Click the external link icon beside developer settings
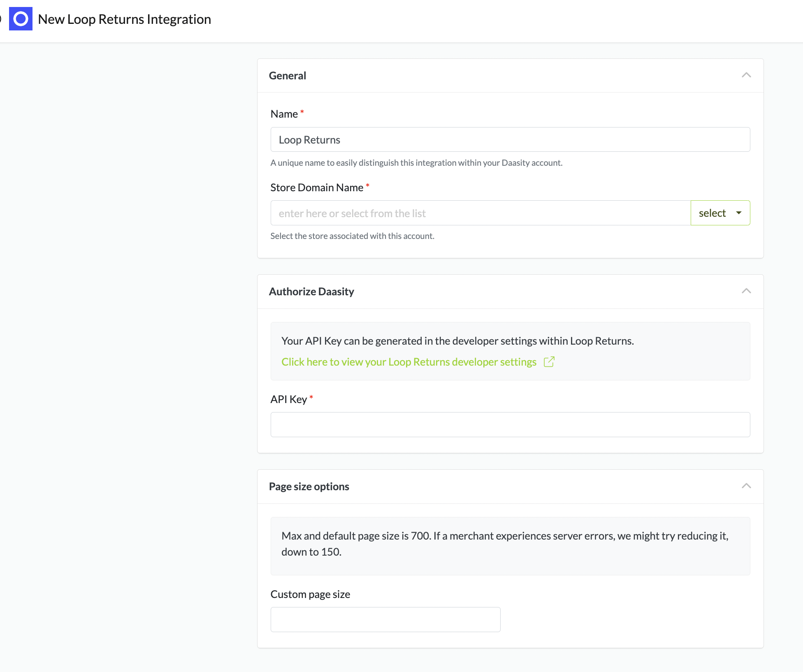The image size is (803, 672). [x=549, y=362]
